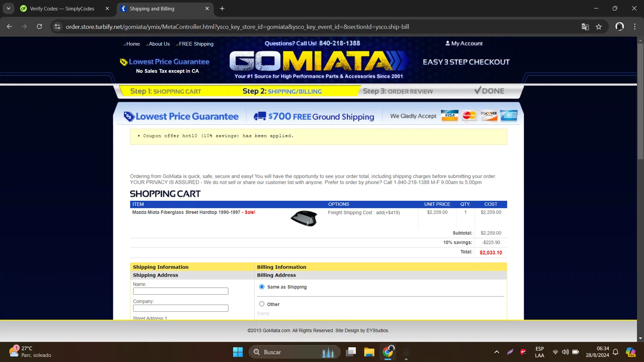This screenshot has height=362, width=644.
Task: Click the browser forward arrow
Action: pyautogui.click(x=24, y=27)
